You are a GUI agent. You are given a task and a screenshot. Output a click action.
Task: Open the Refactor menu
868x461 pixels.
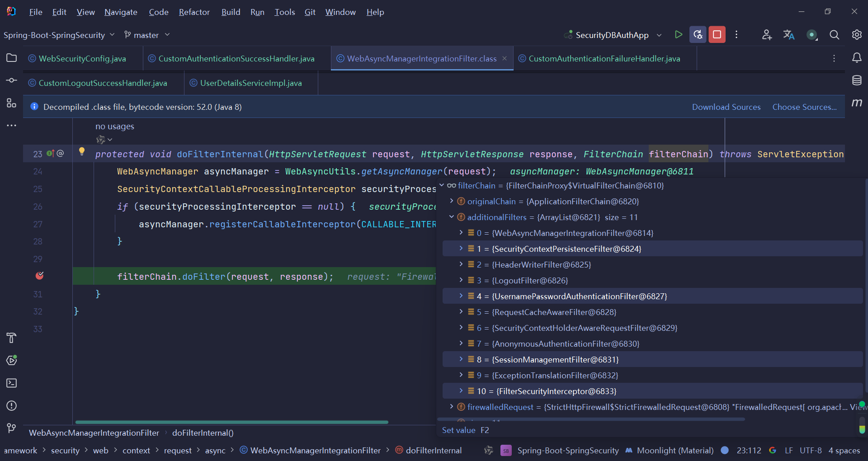click(x=194, y=12)
